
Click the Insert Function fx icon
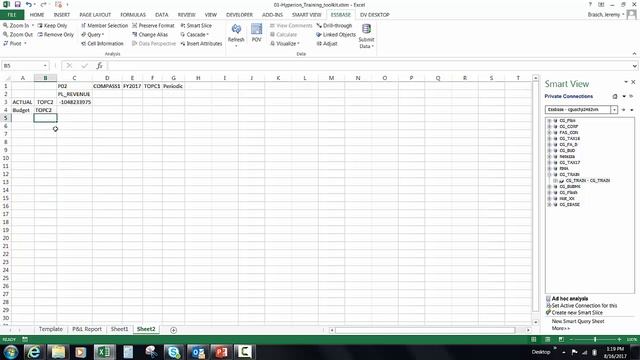(99, 66)
